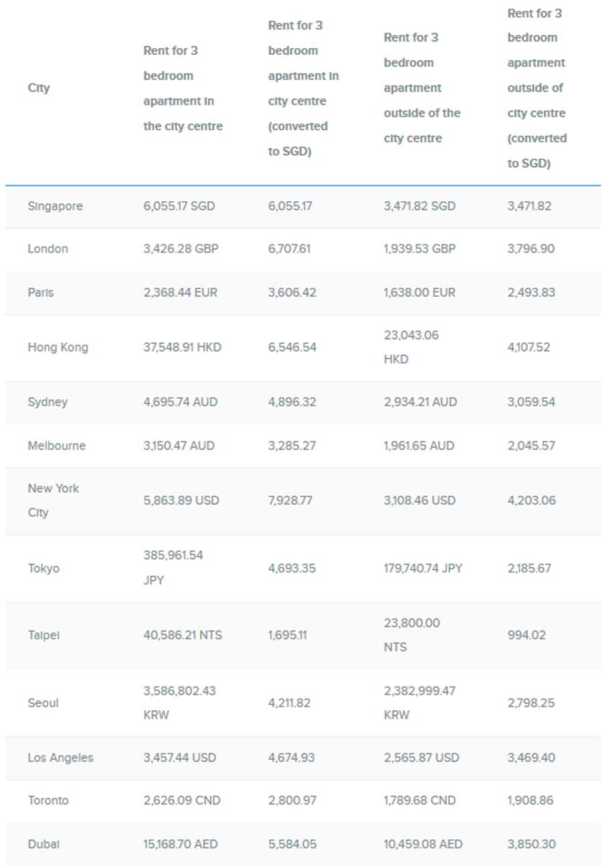Click Seoul's 4,211.82 converted SGD value
Image resolution: width=602 pixels, height=868 pixels.
291,703
